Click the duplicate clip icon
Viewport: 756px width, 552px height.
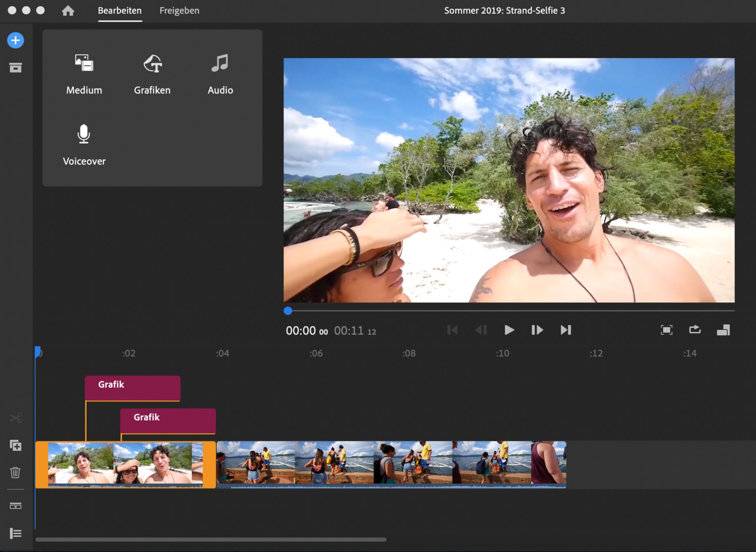coord(15,446)
